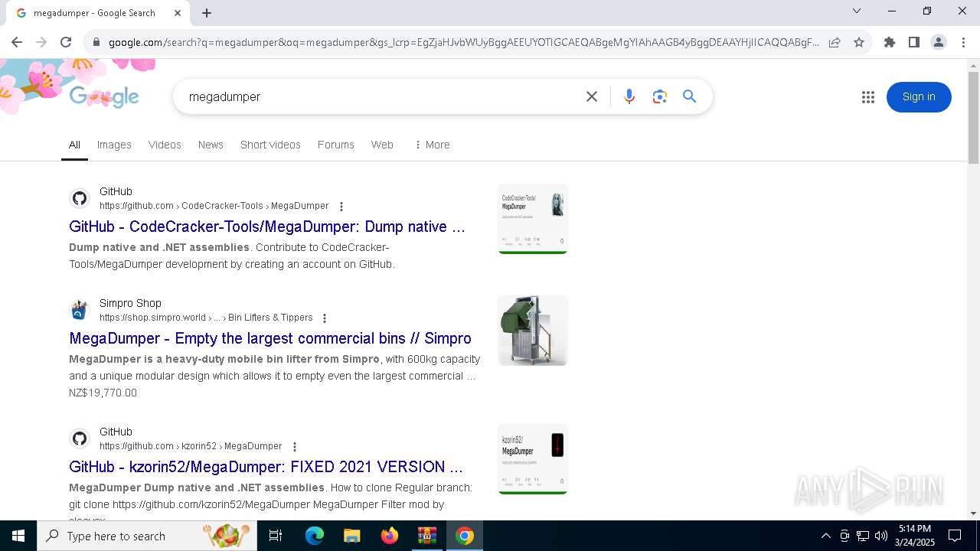Click the browser back arrow
The height and width of the screenshot is (551, 980).
coord(17,42)
